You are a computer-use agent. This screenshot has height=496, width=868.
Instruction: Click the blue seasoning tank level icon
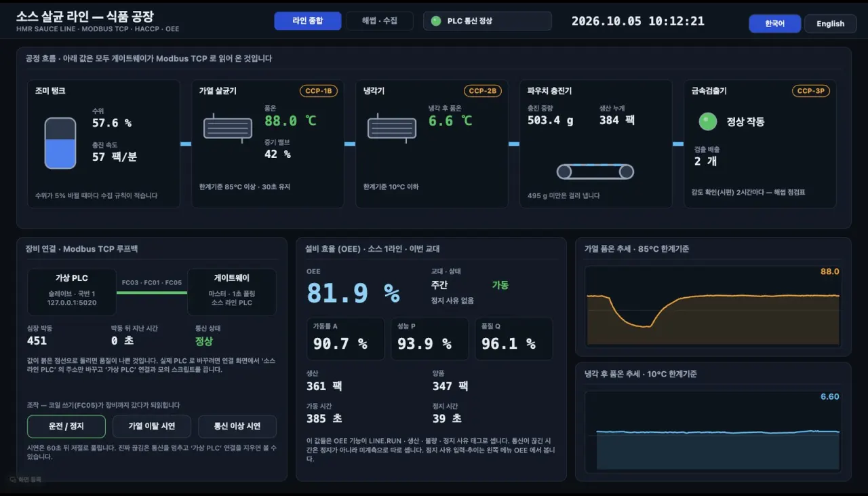[x=60, y=143]
